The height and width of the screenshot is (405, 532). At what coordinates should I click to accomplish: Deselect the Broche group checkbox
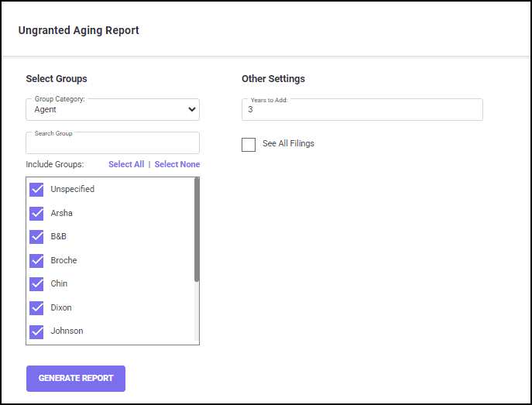tap(36, 261)
